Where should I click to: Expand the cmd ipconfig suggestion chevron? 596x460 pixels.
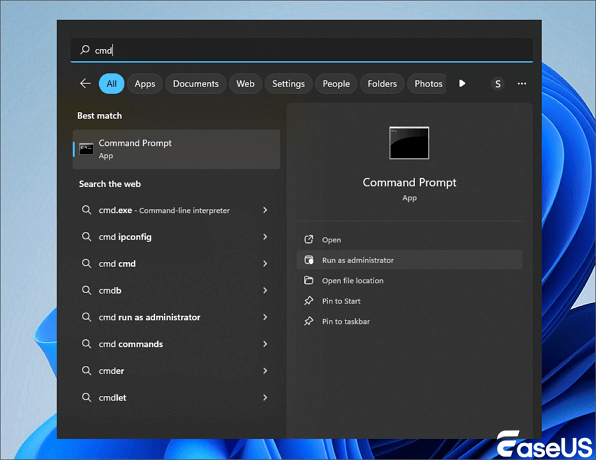click(x=265, y=237)
